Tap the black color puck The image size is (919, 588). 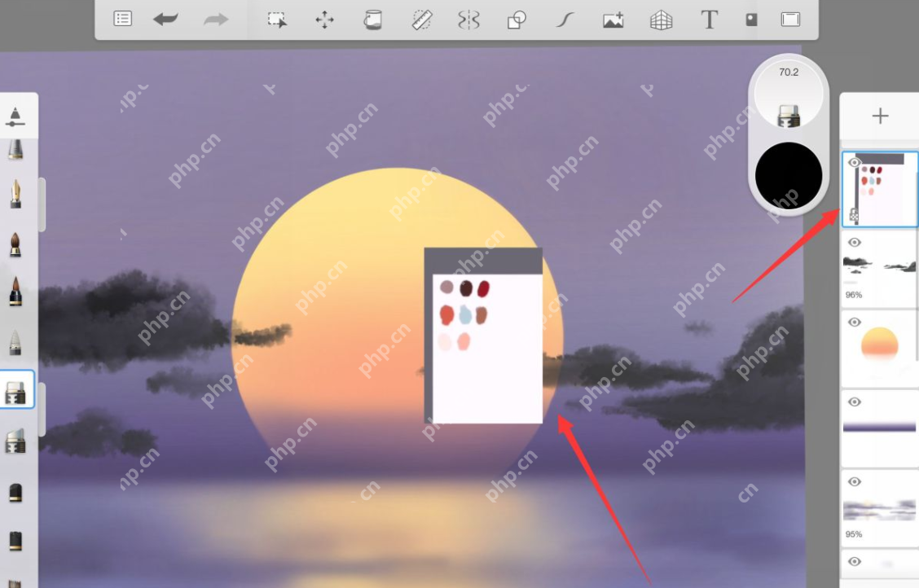click(x=787, y=175)
